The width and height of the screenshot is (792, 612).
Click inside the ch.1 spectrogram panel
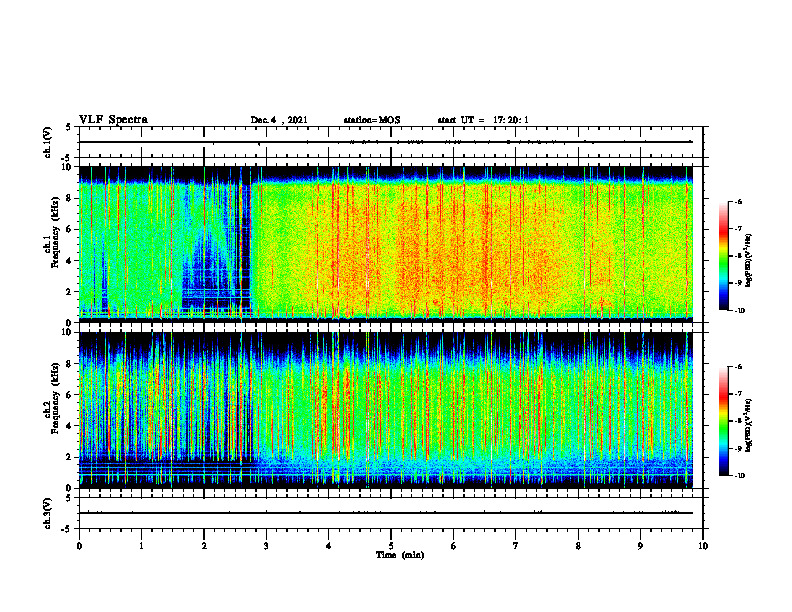[x=386, y=244]
